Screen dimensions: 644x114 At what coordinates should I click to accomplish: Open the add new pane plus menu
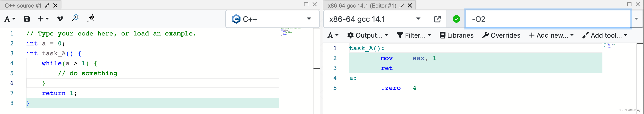(43, 19)
